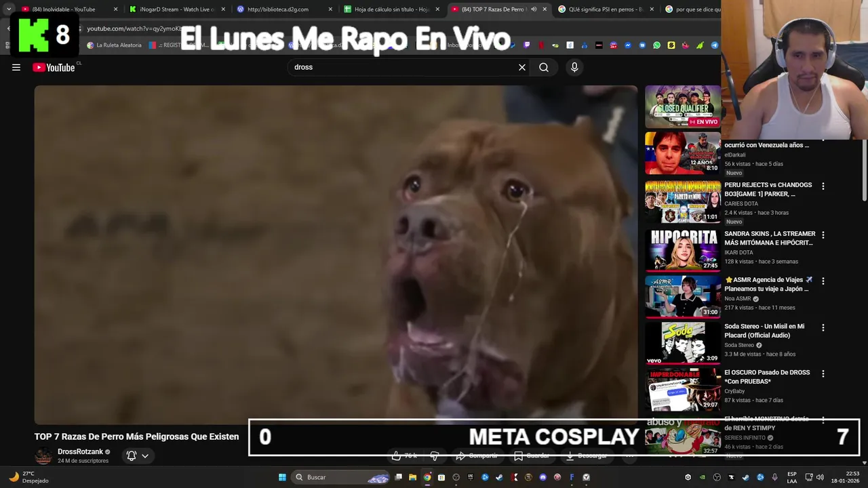Open weather widget showing 27°C Despejado
This screenshot has width=868, height=488.
(x=28, y=477)
